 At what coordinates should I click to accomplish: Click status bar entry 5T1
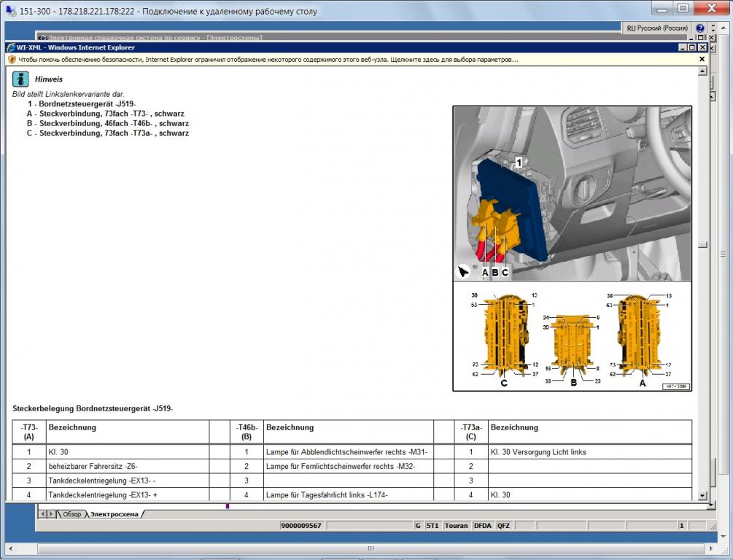point(433,526)
